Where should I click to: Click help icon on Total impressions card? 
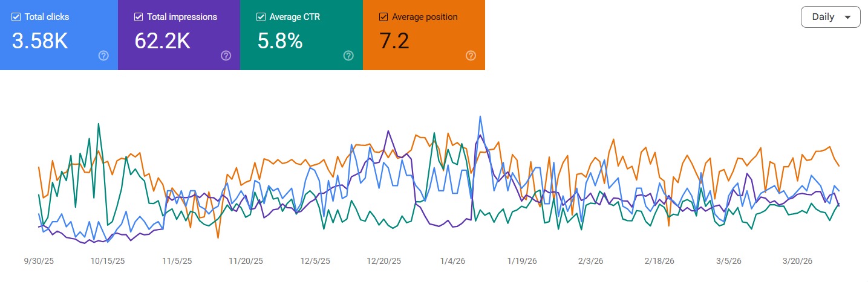[226, 56]
